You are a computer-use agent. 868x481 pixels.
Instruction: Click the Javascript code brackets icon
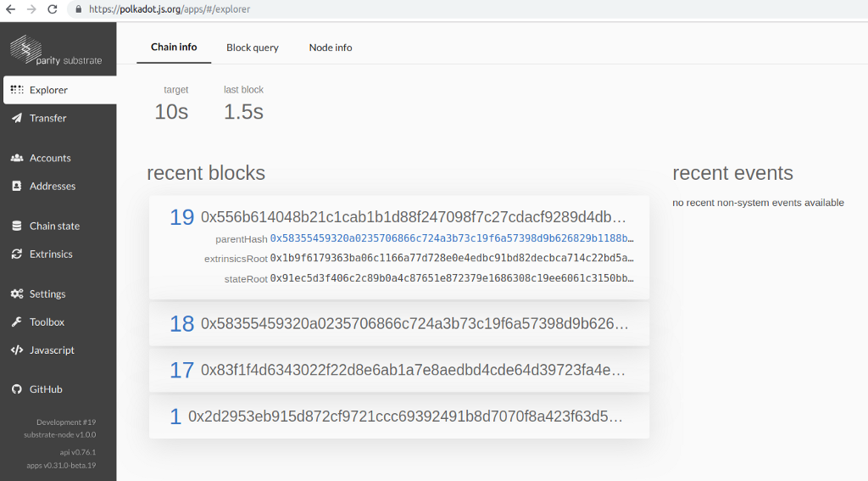pos(17,350)
